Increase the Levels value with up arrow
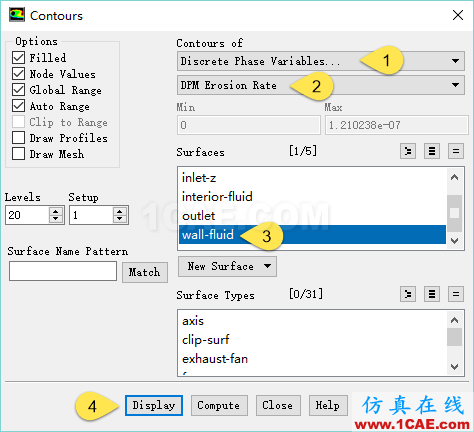474x432 pixels. 56,211
